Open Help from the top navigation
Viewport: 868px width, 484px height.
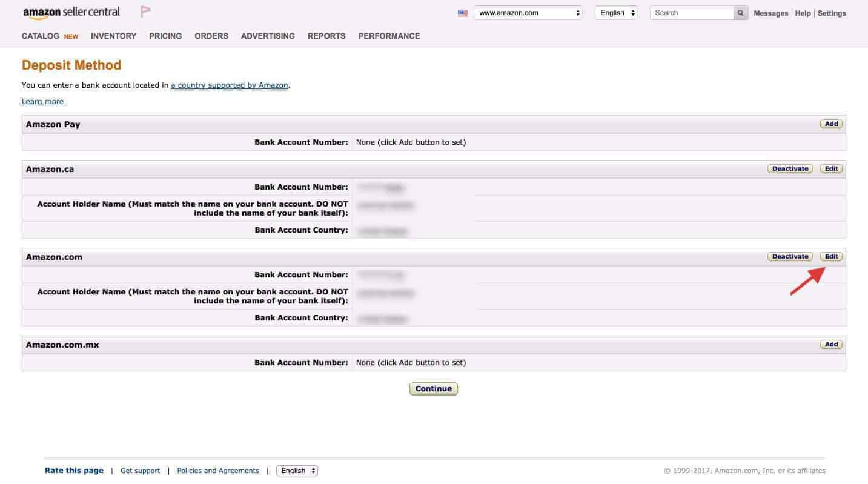pos(803,13)
